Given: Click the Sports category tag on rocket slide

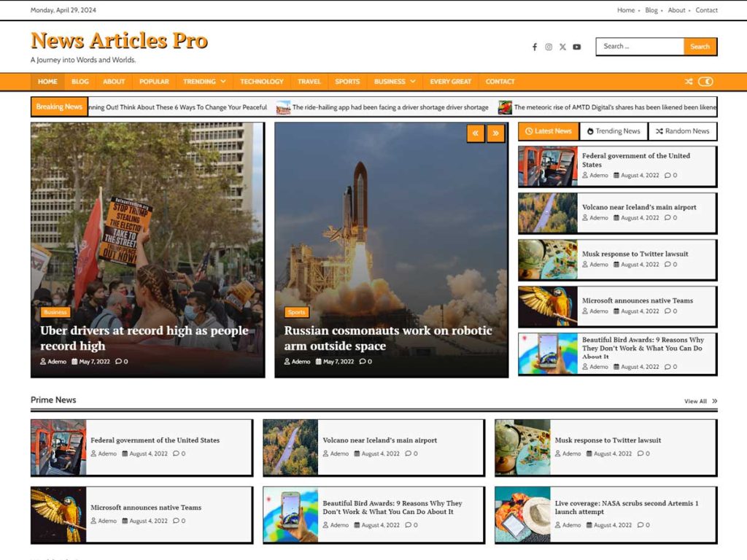Looking at the screenshot, I should (296, 312).
